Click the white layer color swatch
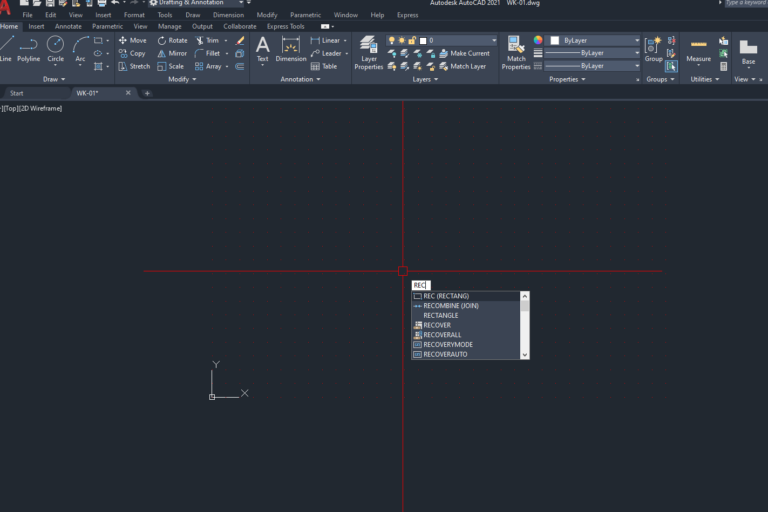Image resolution: width=768 pixels, height=512 pixels. click(x=423, y=40)
